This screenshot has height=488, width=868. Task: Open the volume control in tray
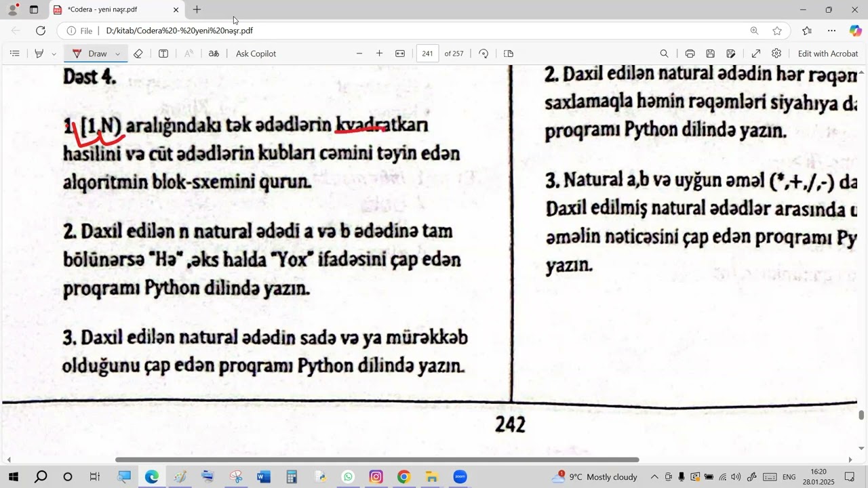736,476
